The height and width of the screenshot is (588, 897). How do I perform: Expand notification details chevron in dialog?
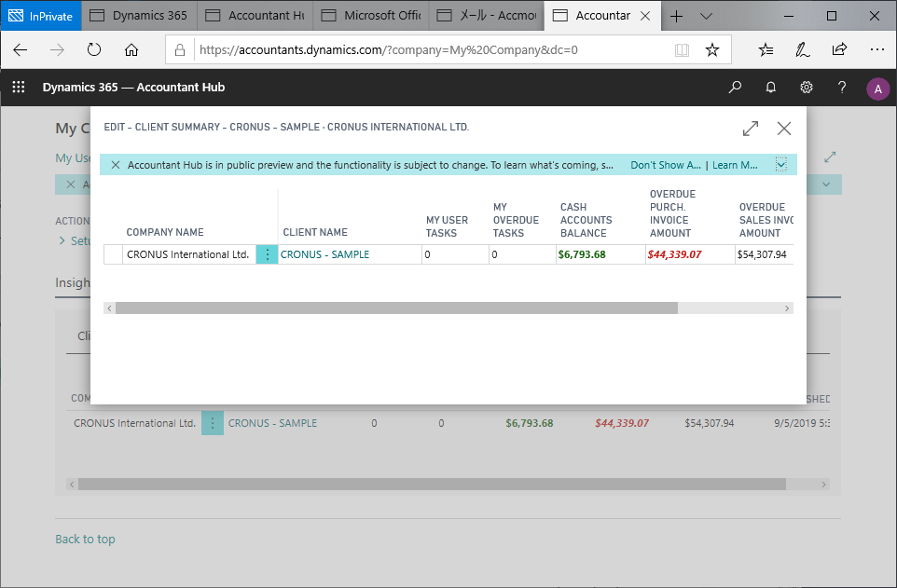[x=780, y=165]
